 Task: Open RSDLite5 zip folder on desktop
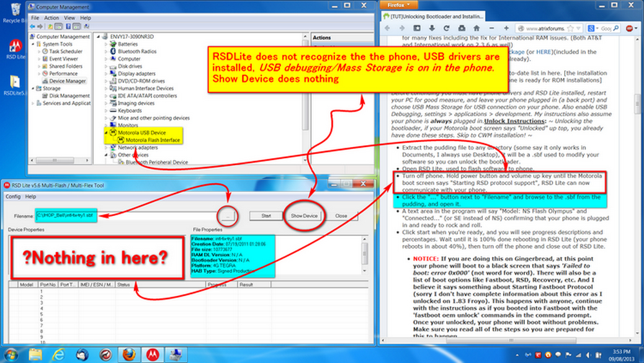pyautogui.click(x=15, y=86)
